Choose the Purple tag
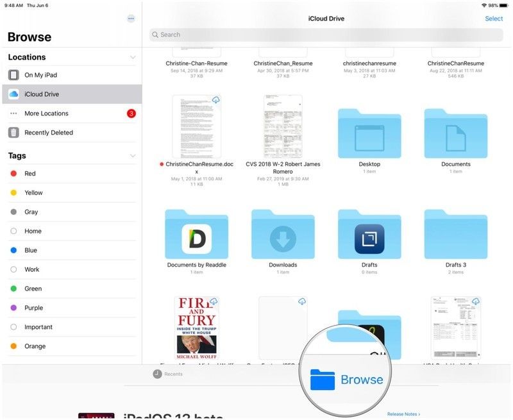This screenshot has height=420, width=513. pos(33,308)
